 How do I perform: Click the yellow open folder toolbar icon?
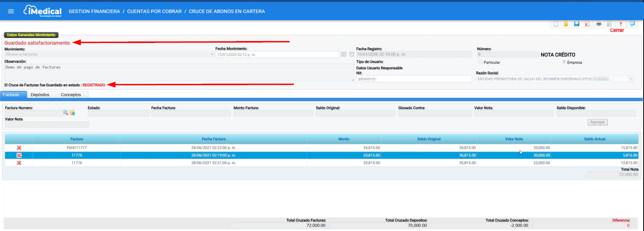566,24
